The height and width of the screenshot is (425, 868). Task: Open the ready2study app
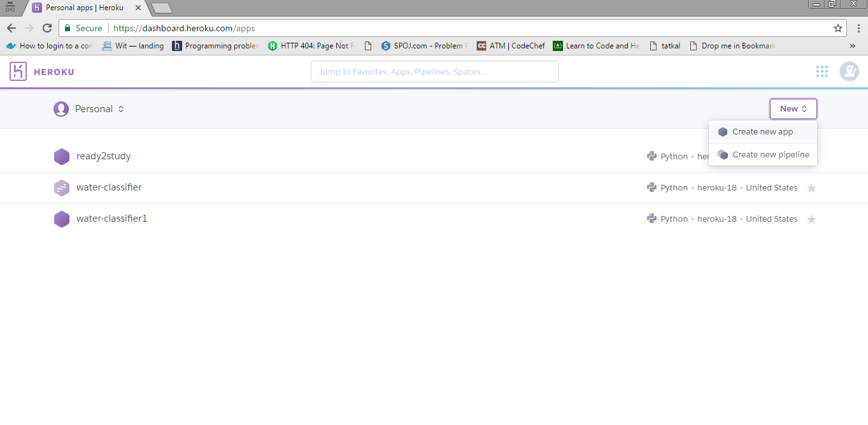click(x=103, y=156)
